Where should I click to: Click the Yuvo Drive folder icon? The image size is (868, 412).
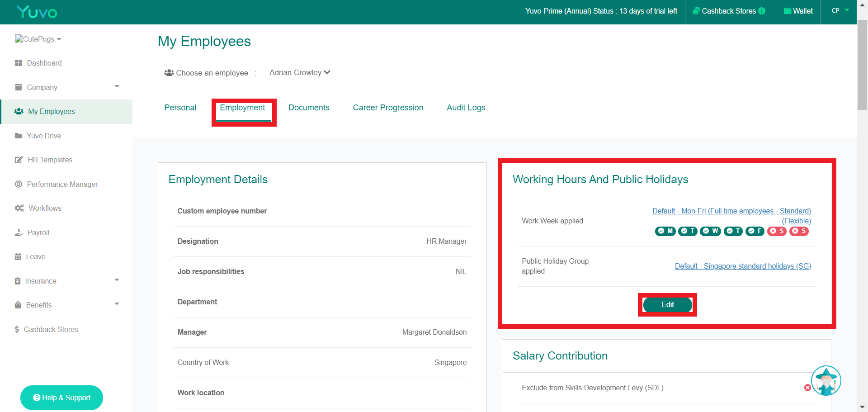19,136
